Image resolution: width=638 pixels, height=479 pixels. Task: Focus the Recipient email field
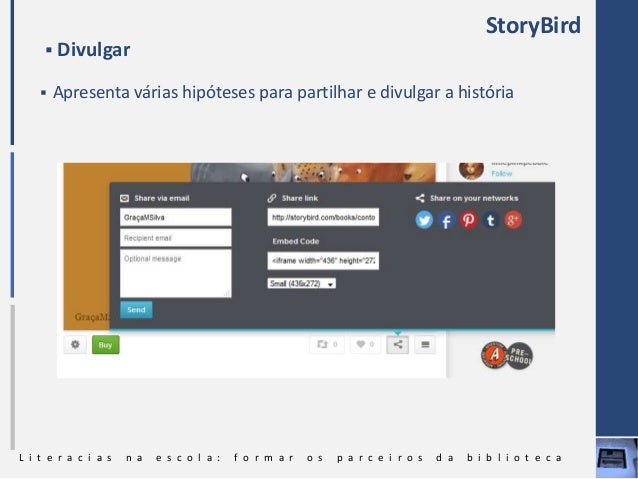pos(176,238)
